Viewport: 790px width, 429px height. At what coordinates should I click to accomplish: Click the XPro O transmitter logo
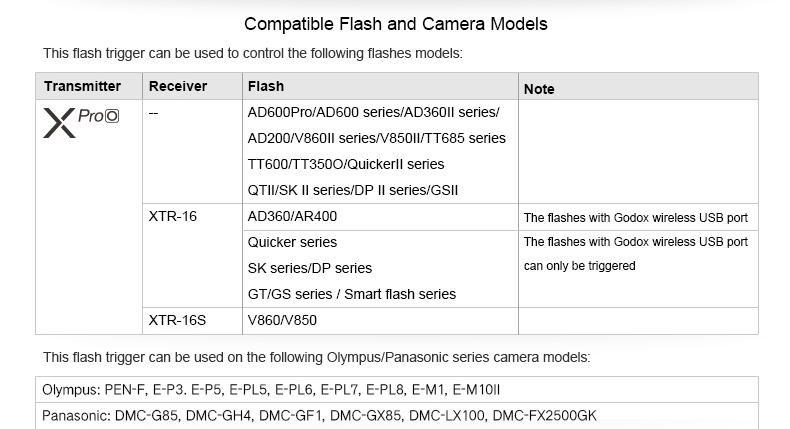click(81, 122)
